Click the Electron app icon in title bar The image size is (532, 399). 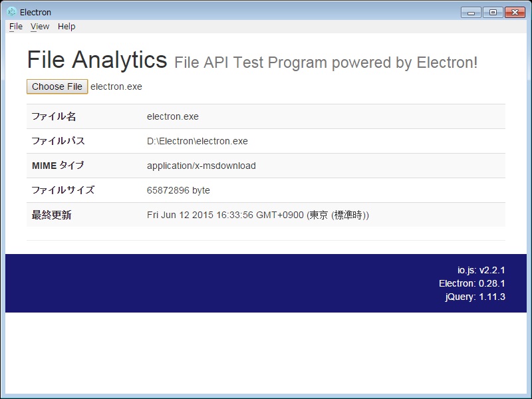11,12
